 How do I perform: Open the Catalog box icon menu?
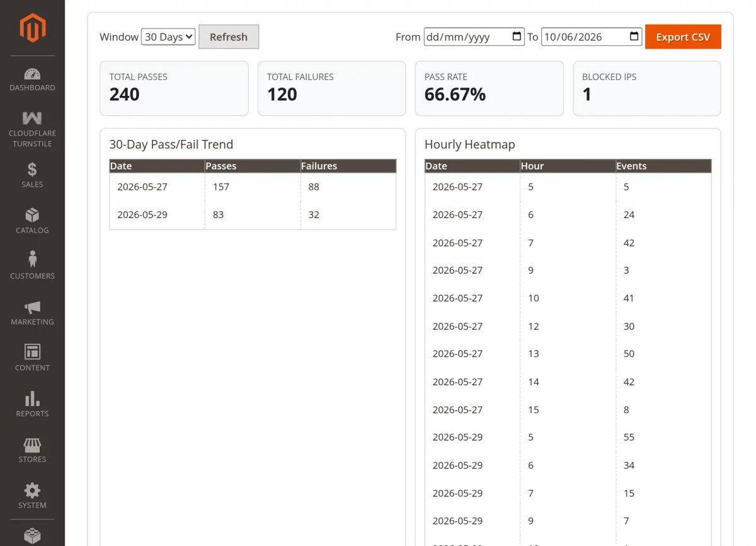click(x=32, y=215)
